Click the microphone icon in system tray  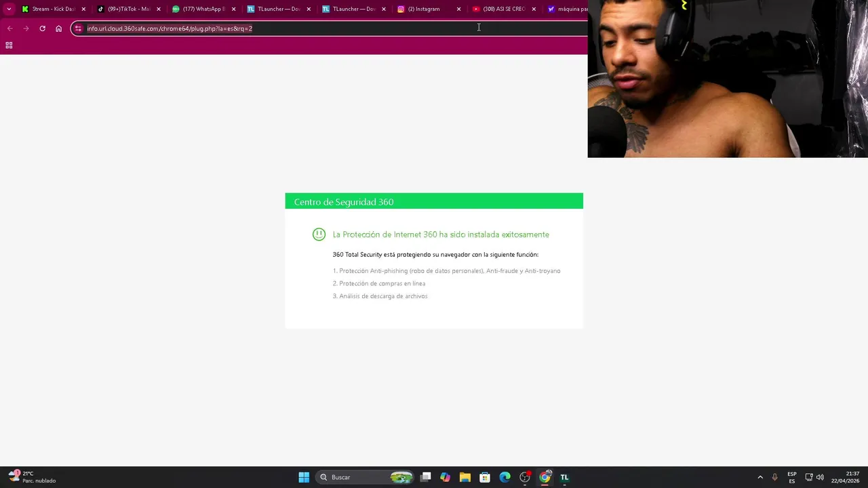pyautogui.click(x=775, y=477)
